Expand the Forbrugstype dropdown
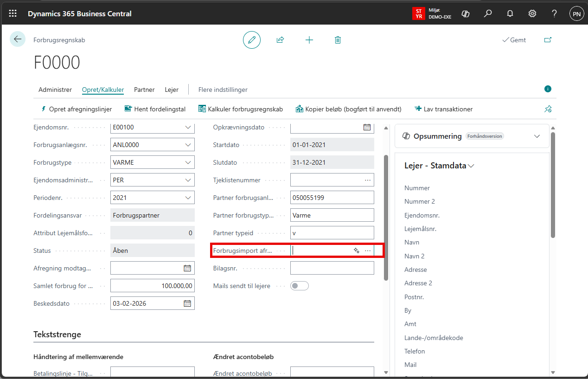Screen dimensions: 588x379 (x=188, y=162)
